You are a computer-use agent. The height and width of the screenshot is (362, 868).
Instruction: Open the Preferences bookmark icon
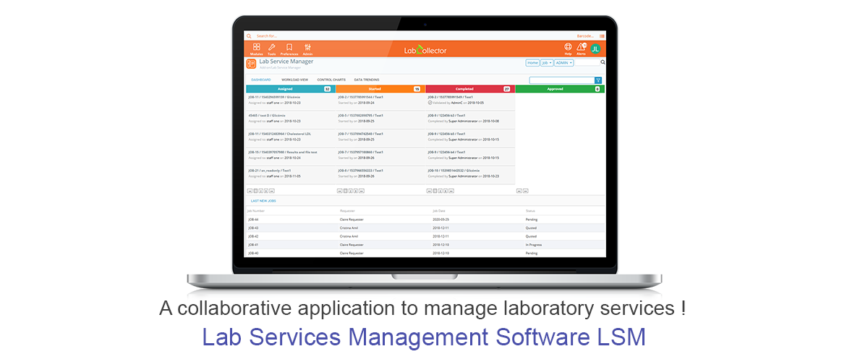click(x=289, y=47)
